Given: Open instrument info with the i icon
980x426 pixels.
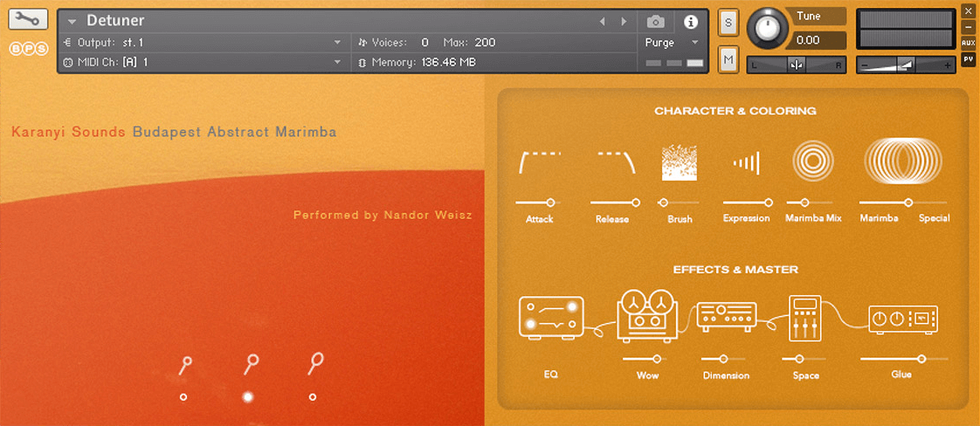Looking at the screenshot, I should point(691,22).
